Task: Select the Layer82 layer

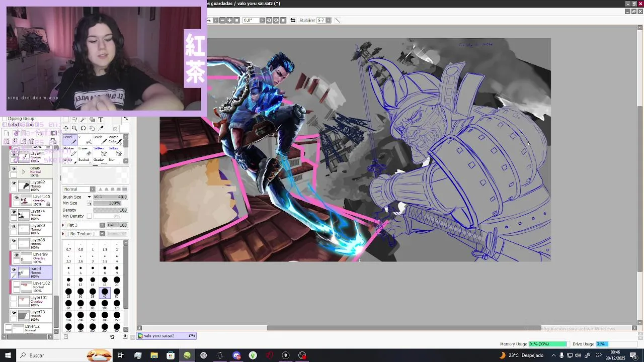Action: [x=31, y=186]
